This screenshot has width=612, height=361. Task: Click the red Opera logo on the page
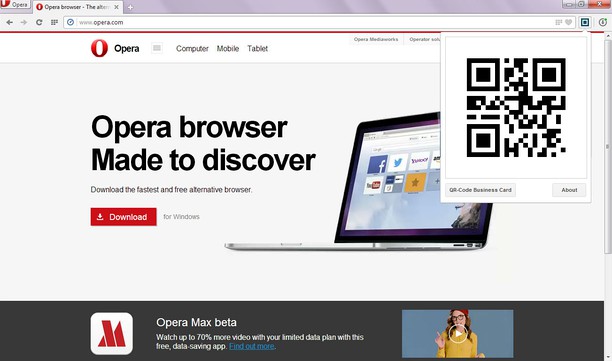99,48
